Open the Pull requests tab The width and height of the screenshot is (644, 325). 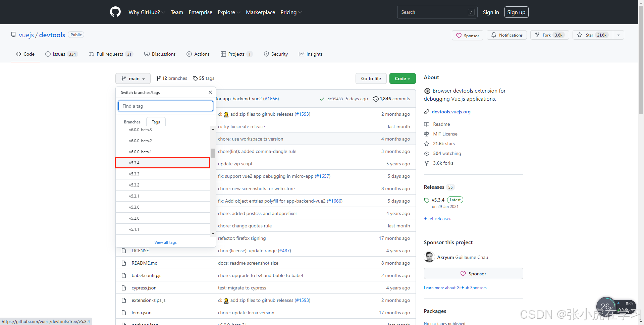pos(111,54)
